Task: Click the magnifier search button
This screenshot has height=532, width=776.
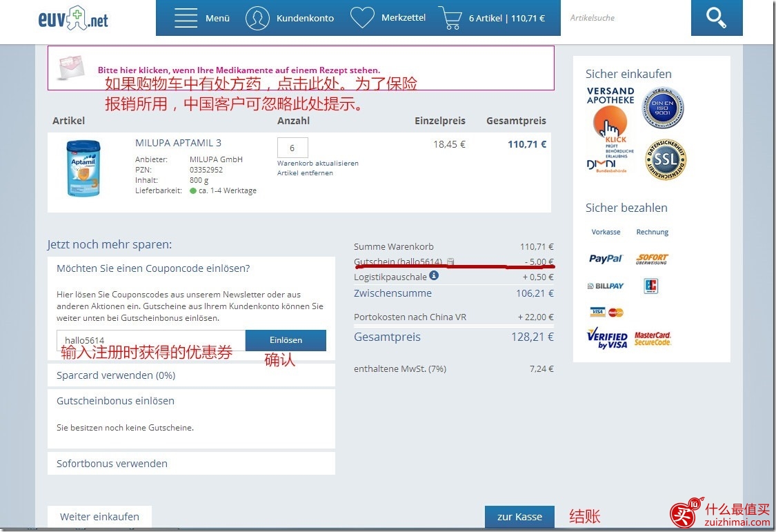Action: pyautogui.click(x=717, y=18)
